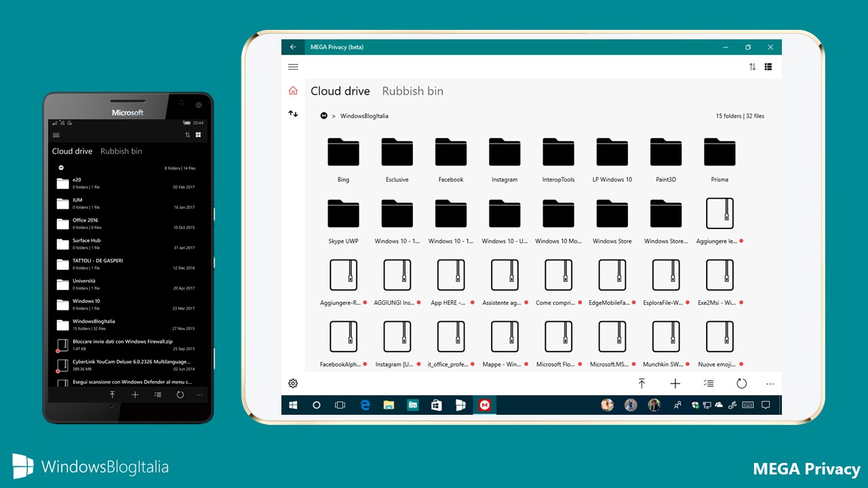Image resolution: width=868 pixels, height=488 pixels.
Task: Open Action Center notification icon
Action: [766, 405]
